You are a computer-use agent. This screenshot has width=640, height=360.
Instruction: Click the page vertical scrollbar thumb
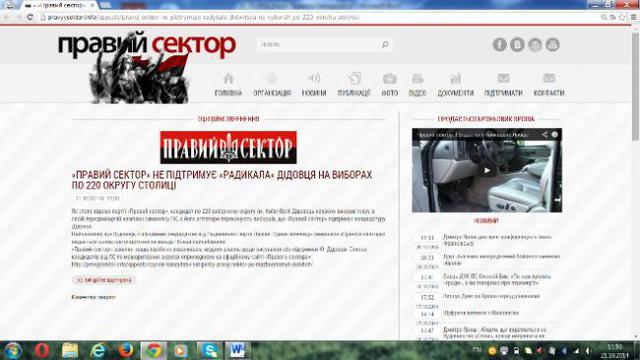point(636,86)
